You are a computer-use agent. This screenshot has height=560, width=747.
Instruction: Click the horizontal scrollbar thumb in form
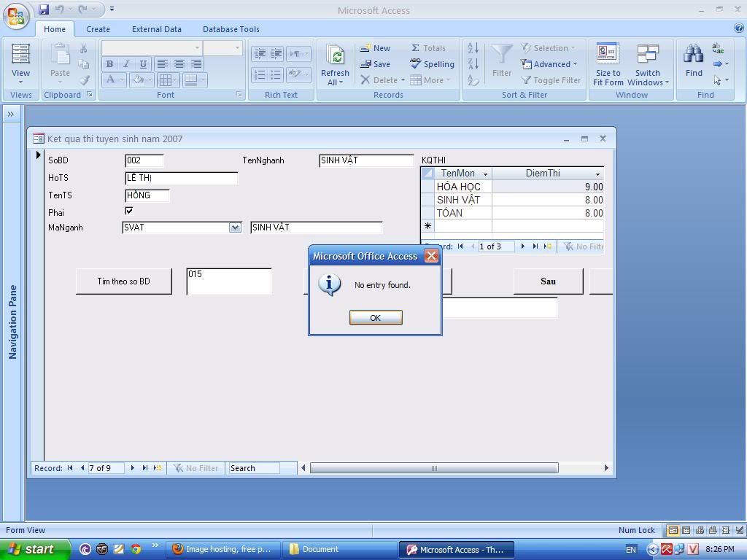point(434,468)
